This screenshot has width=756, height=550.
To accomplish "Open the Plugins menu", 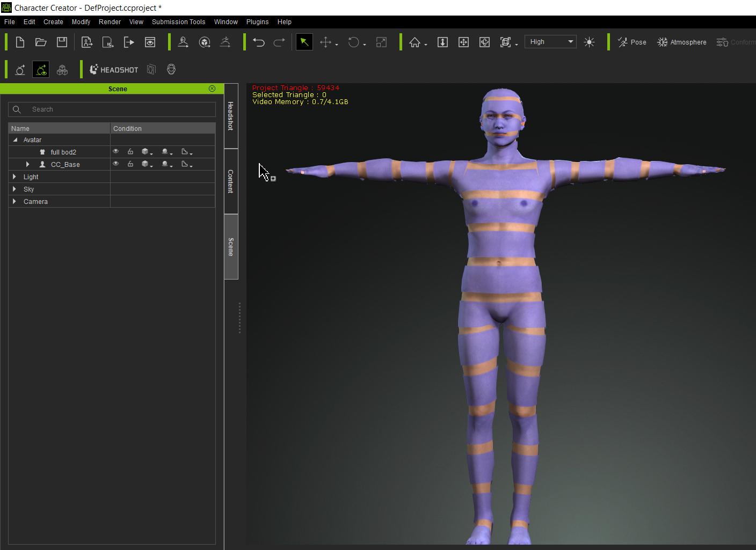I will (x=257, y=22).
